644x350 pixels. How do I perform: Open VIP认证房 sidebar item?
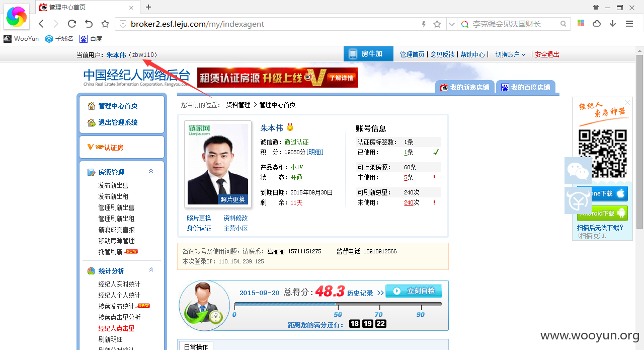106,147
